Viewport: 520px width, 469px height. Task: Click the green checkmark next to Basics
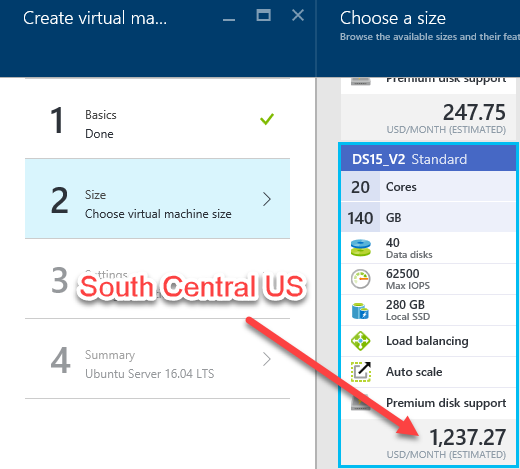(267, 119)
